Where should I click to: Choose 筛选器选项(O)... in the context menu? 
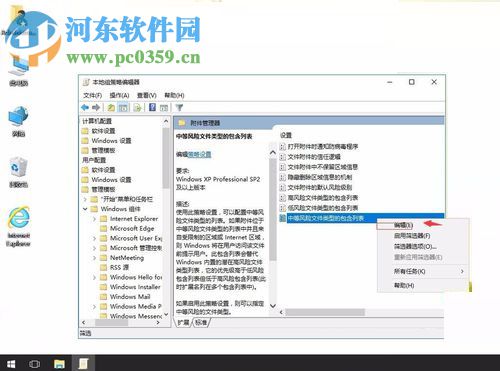pyautogui.click(x=415, y=247)
